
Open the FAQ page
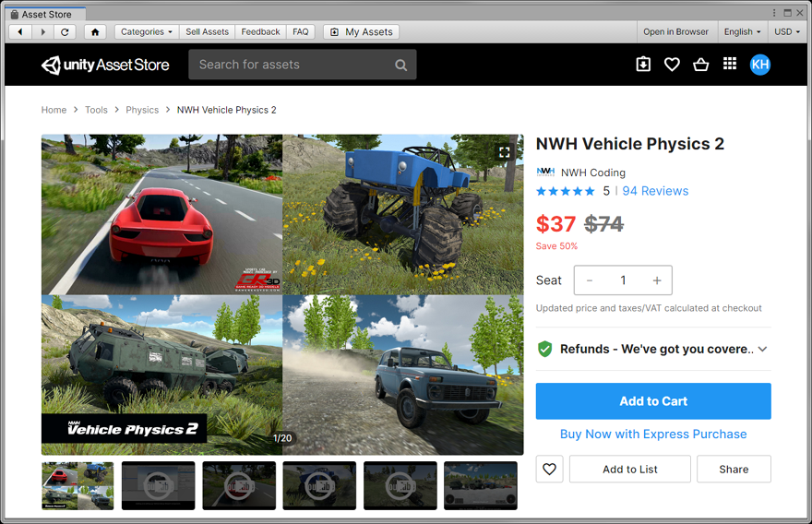[x=301, y=32]
